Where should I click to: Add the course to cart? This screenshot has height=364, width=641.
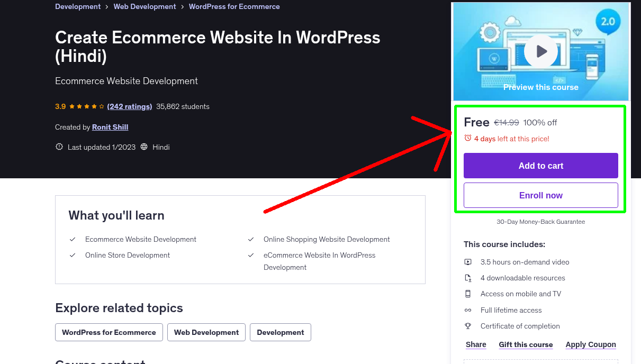point(540,165)
